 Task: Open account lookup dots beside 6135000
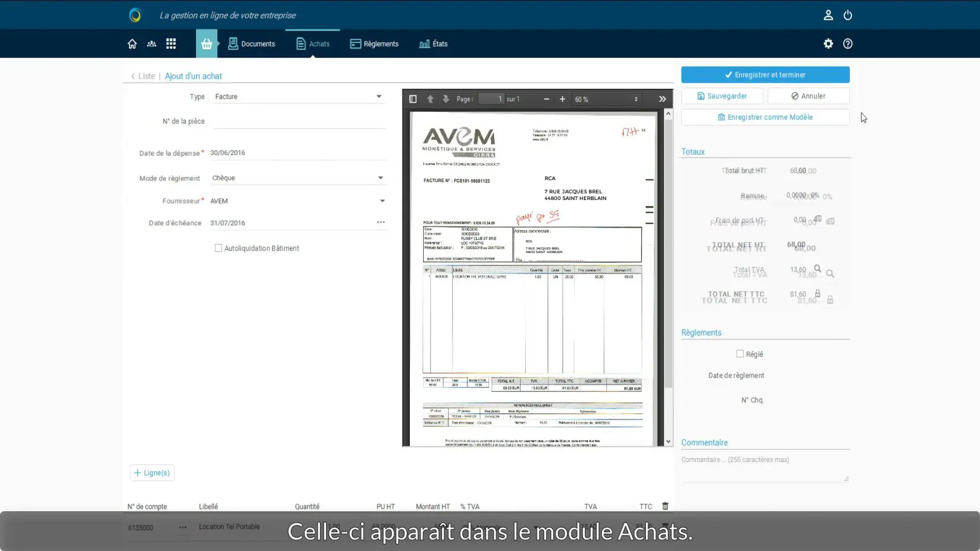(x=183, y=527)
